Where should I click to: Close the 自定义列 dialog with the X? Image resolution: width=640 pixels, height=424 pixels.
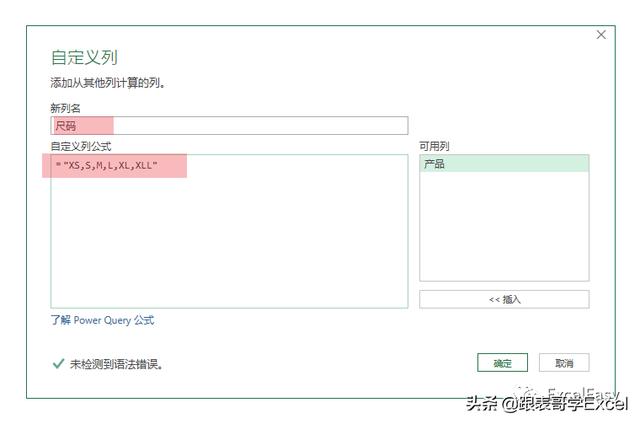click(601, 35)
